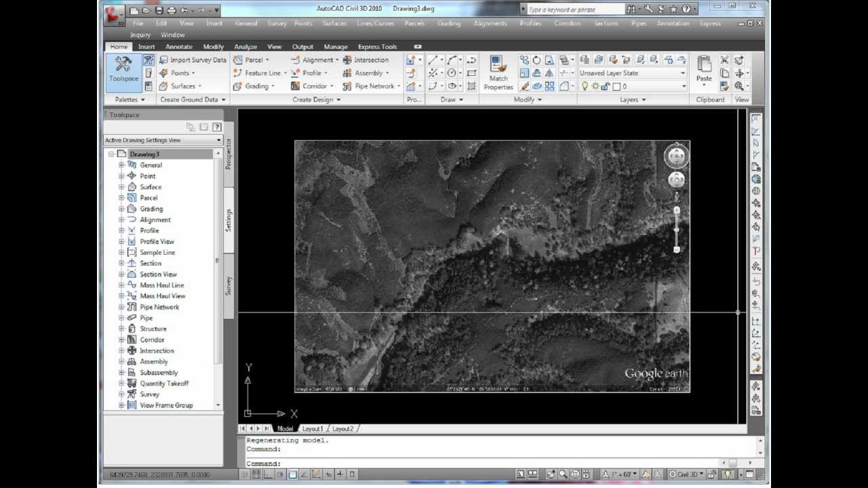
Task: Open the annotation scale dropdown in the status bar
Action: click(620, 474)
